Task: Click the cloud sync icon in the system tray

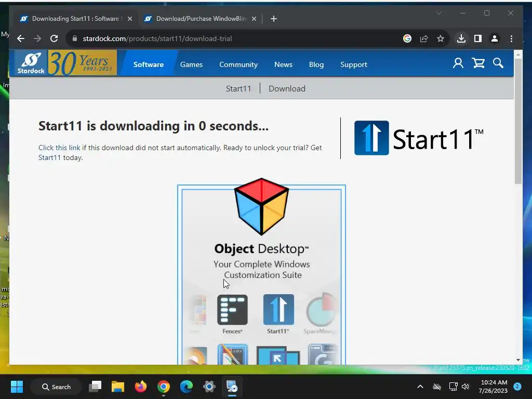Action: pyautogui.click(x=437, y=387)
